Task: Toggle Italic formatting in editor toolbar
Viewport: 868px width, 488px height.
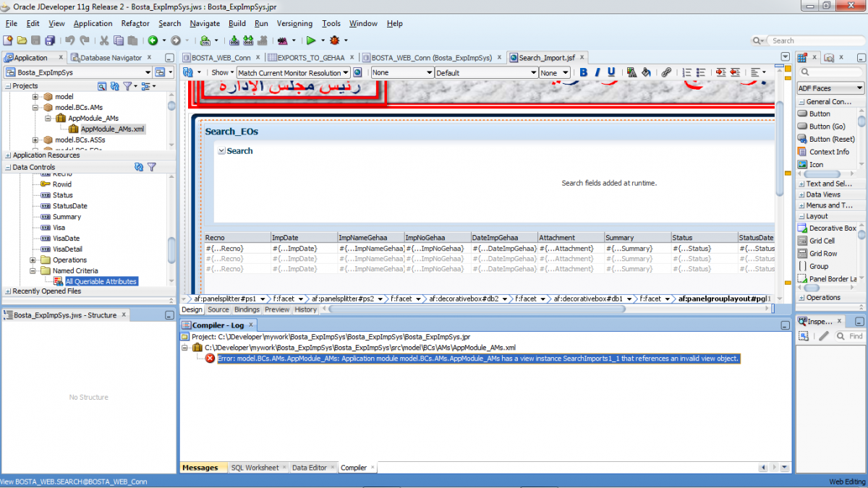Action: tap(597, 72)
